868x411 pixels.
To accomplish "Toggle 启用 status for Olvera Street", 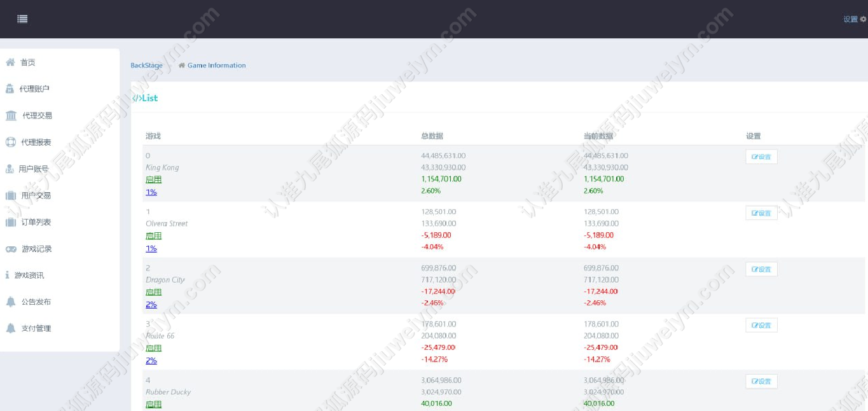I will coord(153,236).
